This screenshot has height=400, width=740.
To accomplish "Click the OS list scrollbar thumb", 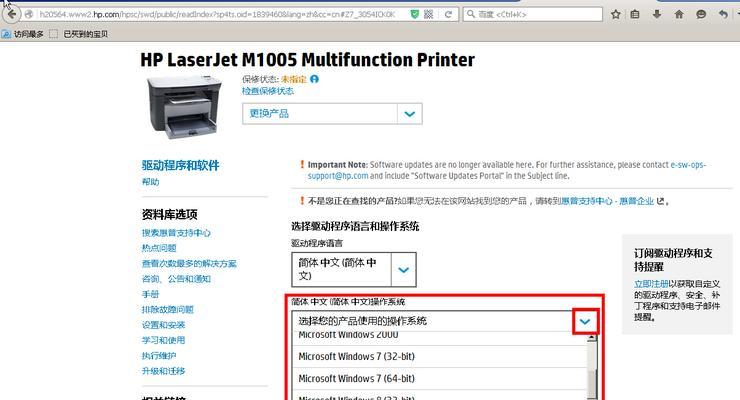I will (592, 384).
